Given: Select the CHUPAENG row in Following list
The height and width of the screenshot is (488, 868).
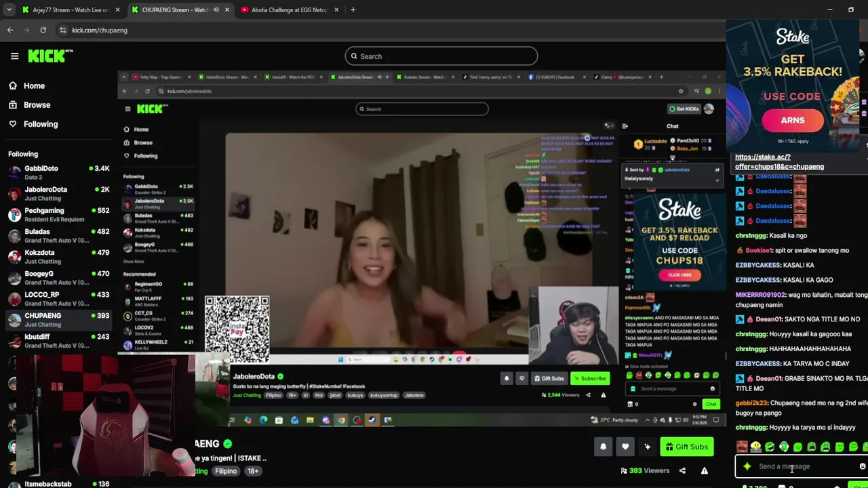Looking at the screenshot, I should pyautogui.click(x=58, y=319).
